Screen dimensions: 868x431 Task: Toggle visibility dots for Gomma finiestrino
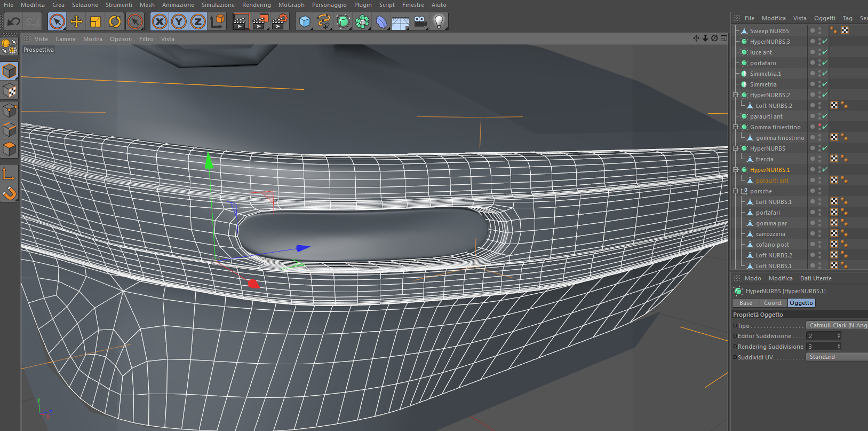[x=819, y=127]
